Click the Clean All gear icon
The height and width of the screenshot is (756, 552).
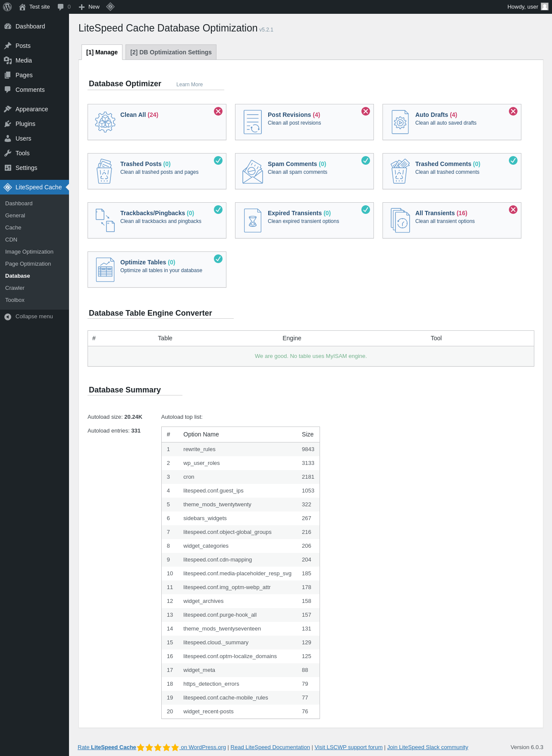[x=105, y=122]
